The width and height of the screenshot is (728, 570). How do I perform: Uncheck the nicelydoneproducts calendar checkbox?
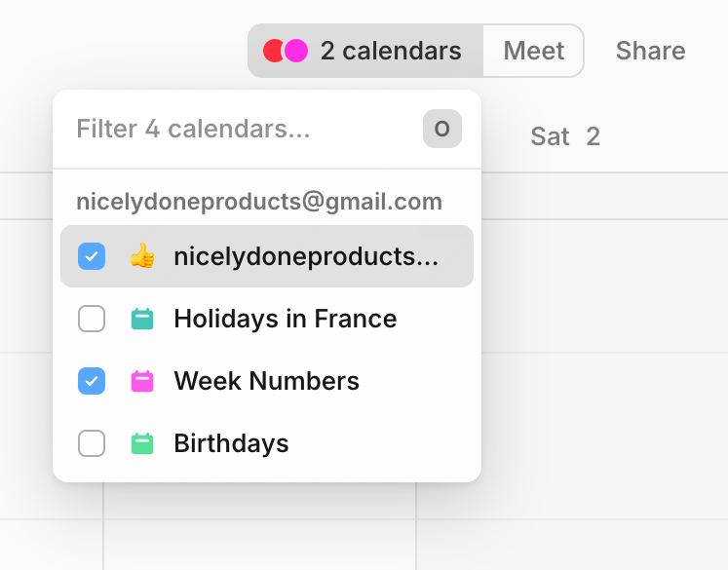[92, 257]
